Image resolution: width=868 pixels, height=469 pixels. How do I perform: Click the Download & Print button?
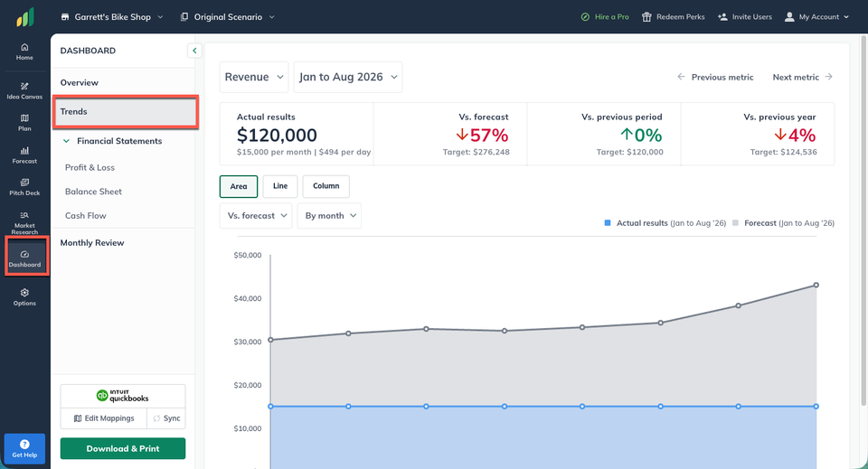tap(123, 448)
